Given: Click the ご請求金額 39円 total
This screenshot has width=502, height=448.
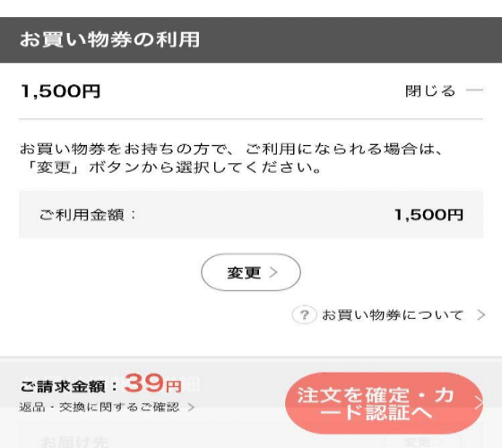Looking at the screenshot, I should tap(101, 383).
